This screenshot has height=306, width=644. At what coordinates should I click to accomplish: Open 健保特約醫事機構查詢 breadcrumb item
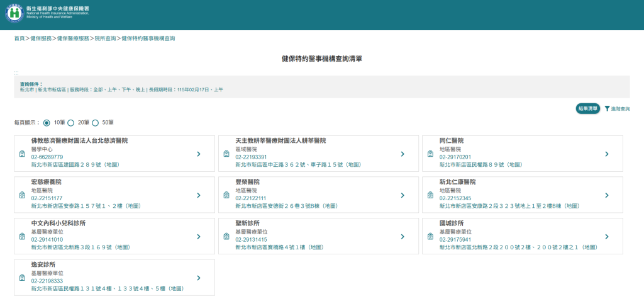click(148, 38)
